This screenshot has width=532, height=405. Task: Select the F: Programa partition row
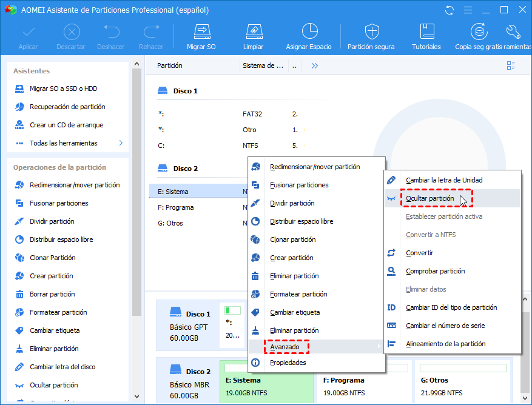tap(198, 207)
